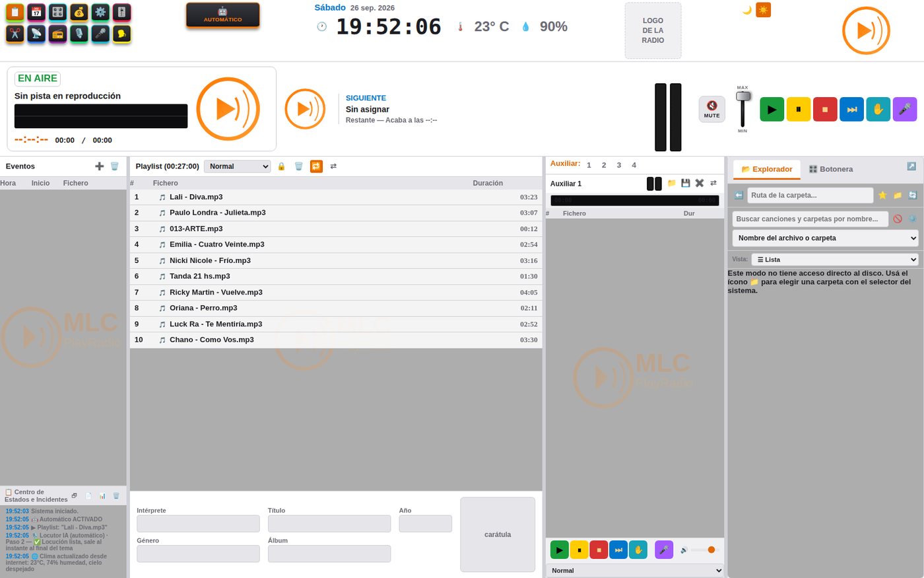Save the Auxiliar 1 list with floppy icon

click(x=686, y=183)
